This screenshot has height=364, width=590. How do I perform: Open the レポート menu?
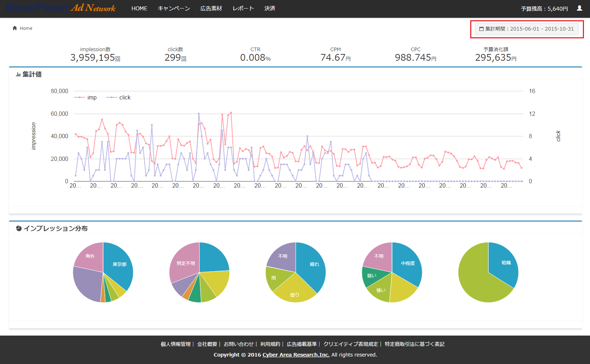[x=243, y=9]
